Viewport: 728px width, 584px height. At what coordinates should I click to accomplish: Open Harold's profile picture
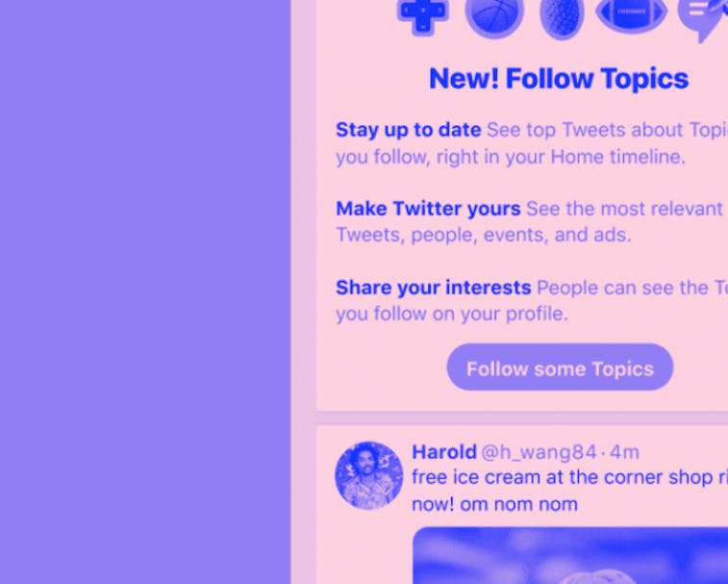point(369,475)
